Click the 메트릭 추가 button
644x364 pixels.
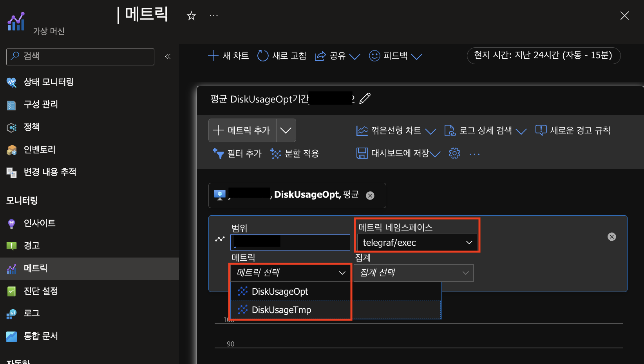tap(242, 130)
